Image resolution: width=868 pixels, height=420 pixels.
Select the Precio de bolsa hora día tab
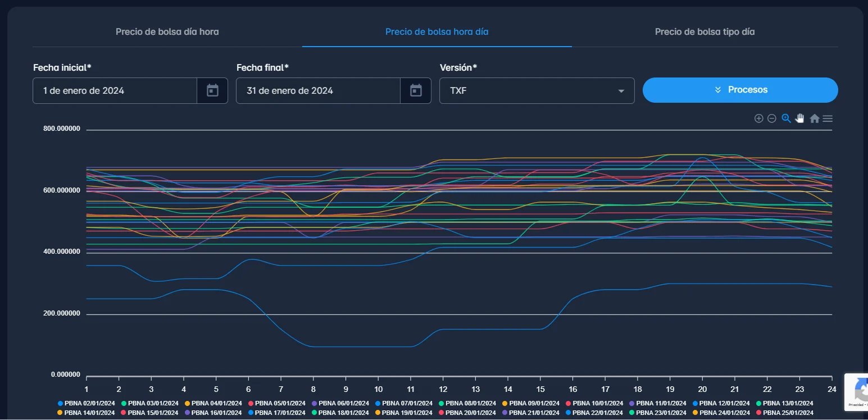click(437, 32)
